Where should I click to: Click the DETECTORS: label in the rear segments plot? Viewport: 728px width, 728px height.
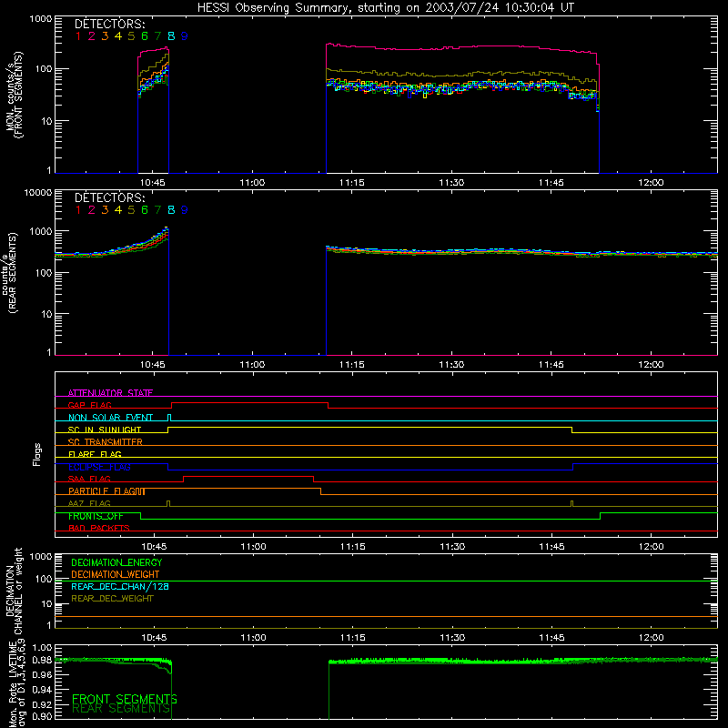coord(109,198)
